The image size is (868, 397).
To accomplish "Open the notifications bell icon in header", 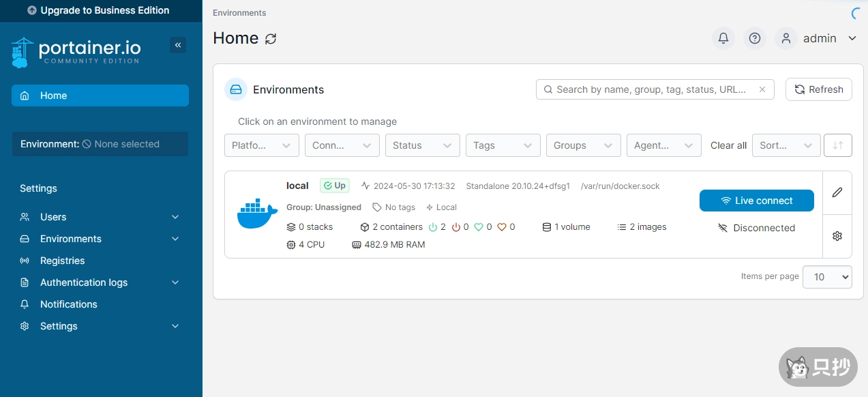I will click(x=723, y=38).
